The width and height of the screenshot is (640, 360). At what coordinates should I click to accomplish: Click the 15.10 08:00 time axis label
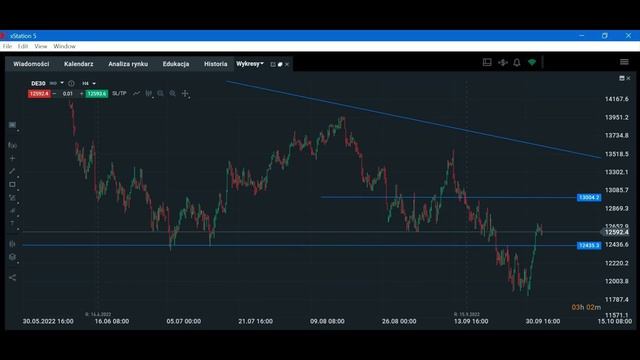pyautogui.click(x=615, y=322)
